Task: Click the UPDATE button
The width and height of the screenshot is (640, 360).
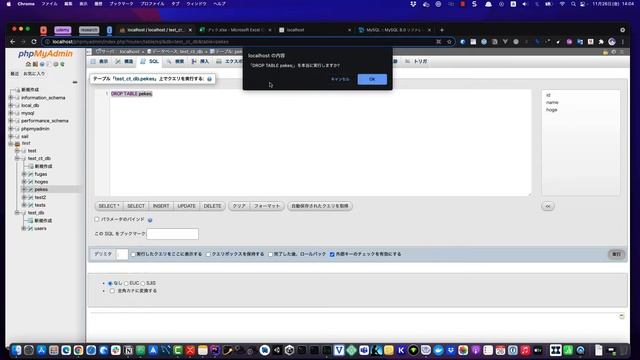Action: click(x=187, y=206)
